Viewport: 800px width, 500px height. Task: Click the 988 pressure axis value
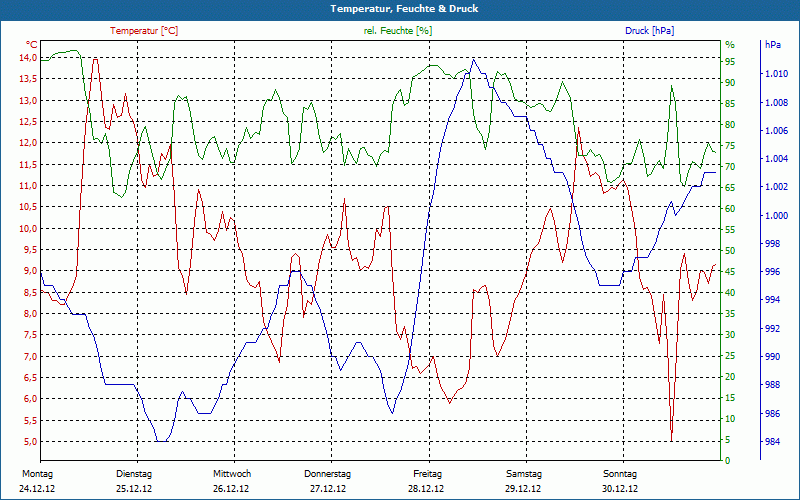tap(773, 385)
